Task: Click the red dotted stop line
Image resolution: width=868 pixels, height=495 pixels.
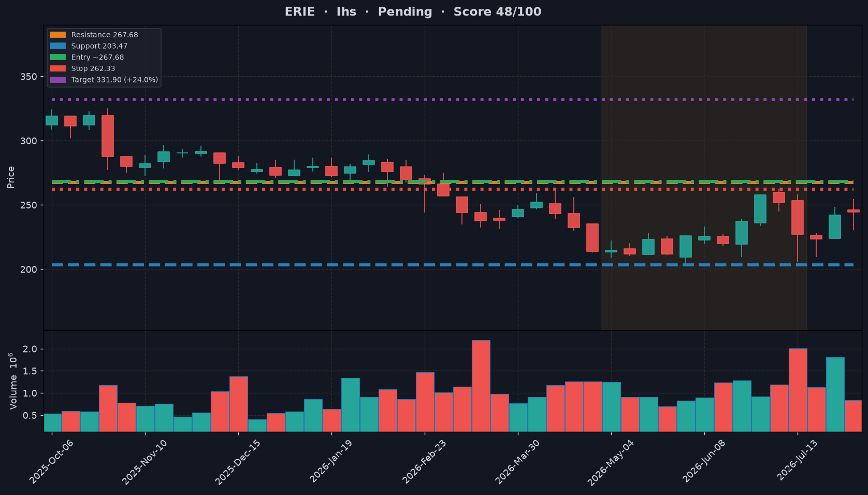Action: 453,189
